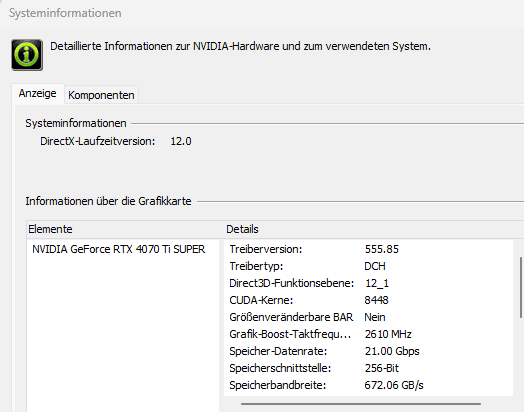This screenshot has width=524, height=412.
Task: Click the green information icon
Action: pyautogui.click(x=27, y=55)
